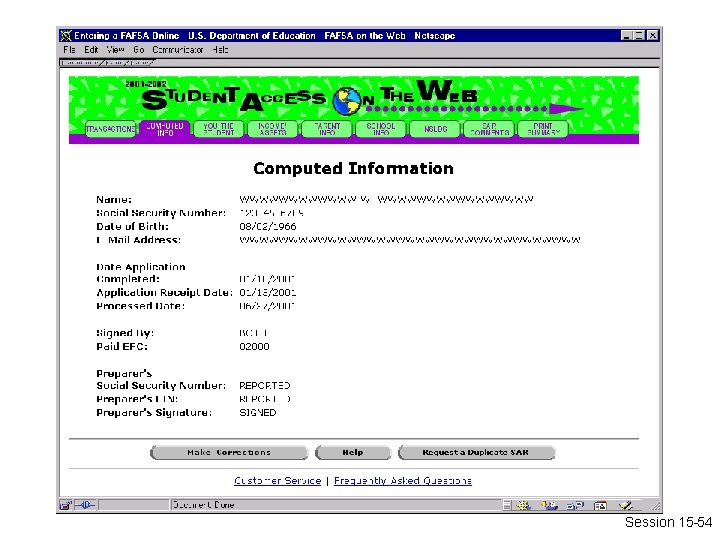The width and height of the screenshot is (720, 540).
Task: Click the Netscape logo icon in title bar
Action: 66,35
